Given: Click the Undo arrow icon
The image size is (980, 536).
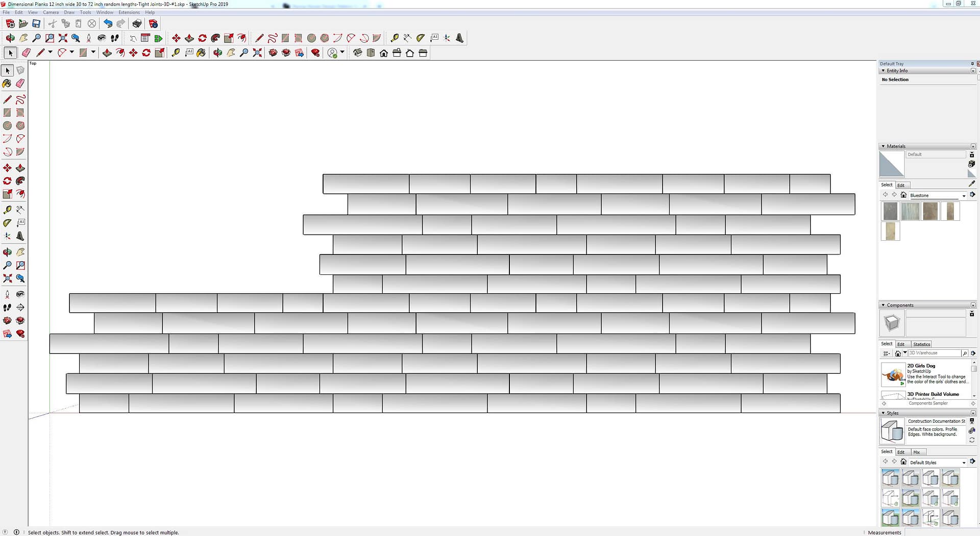Looking at the screenshot, I should (108, 24).
